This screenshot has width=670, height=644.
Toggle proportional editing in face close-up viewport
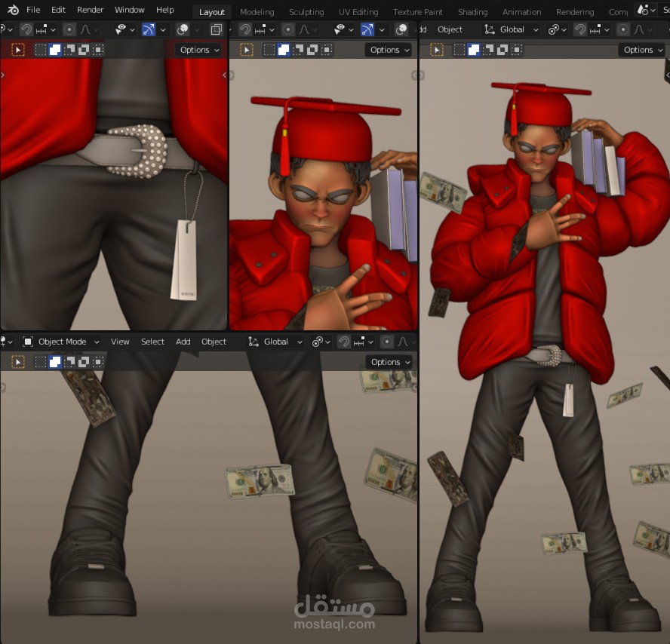click(288, 29)
